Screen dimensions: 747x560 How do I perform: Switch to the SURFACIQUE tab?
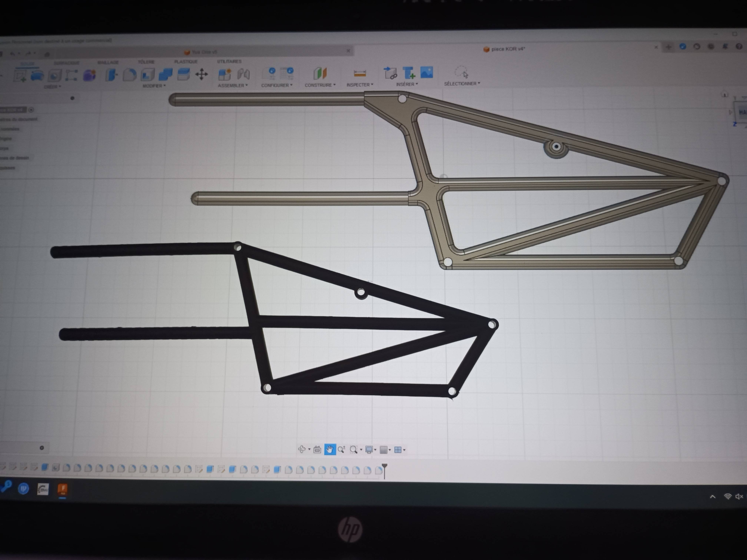(x=67, y=63)
